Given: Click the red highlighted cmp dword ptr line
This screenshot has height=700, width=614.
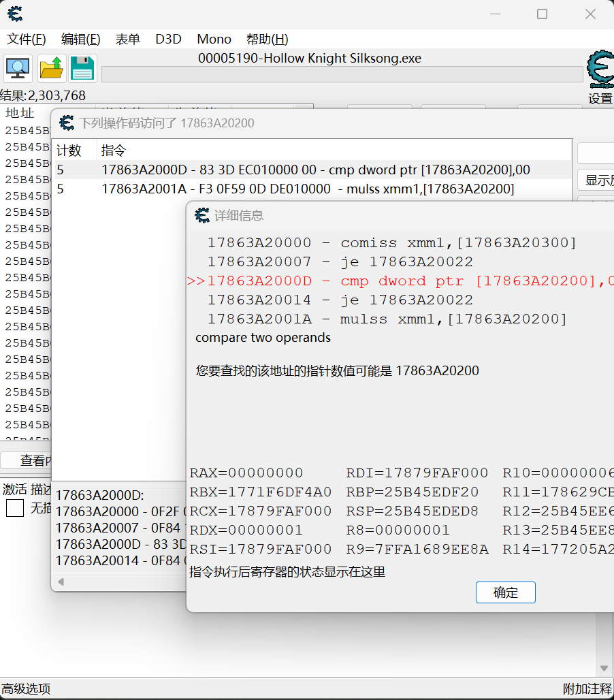Looking at the screenshot, I should [401, 281].
